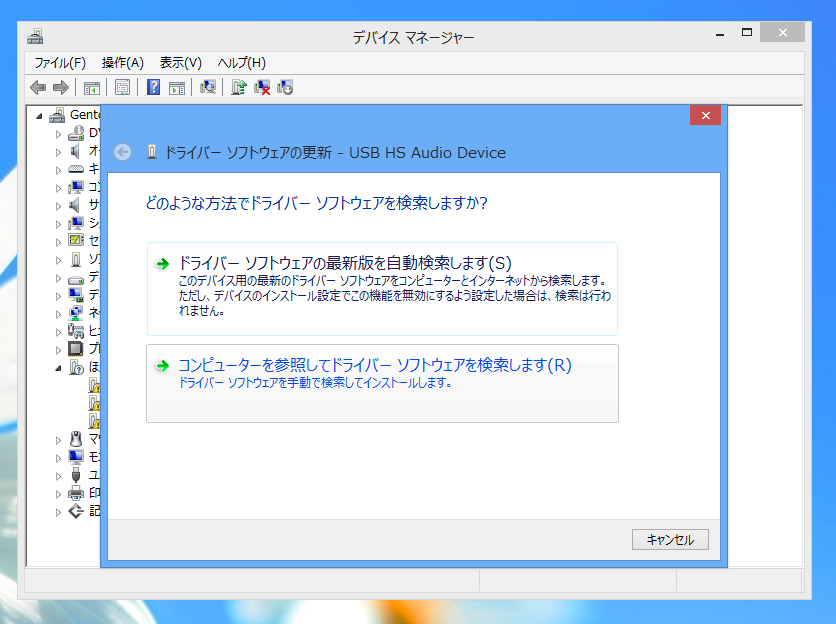Scan for hardware changes toolbar icon
This screenshot has height=624, width=836.
(208, 87)
